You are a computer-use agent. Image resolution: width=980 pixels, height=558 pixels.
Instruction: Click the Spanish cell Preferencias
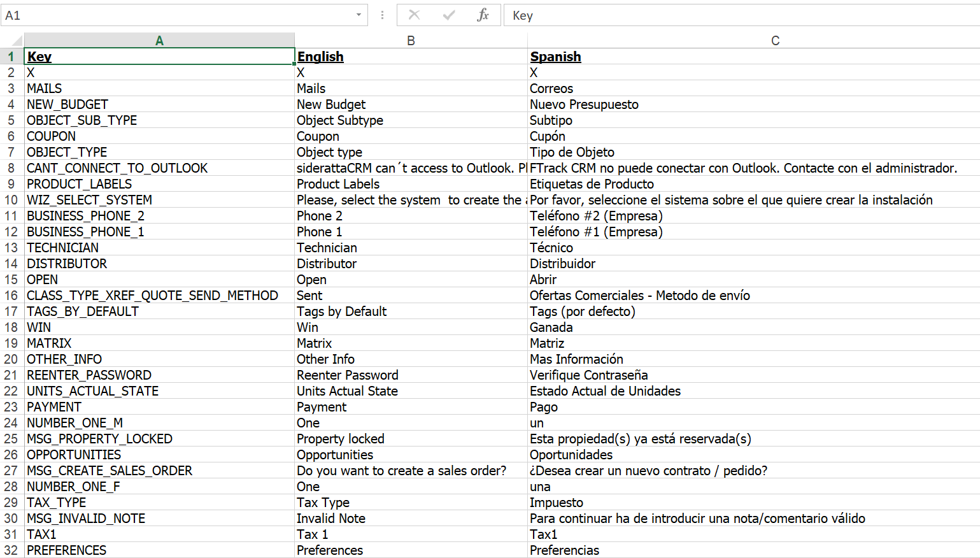pos(754,550)
